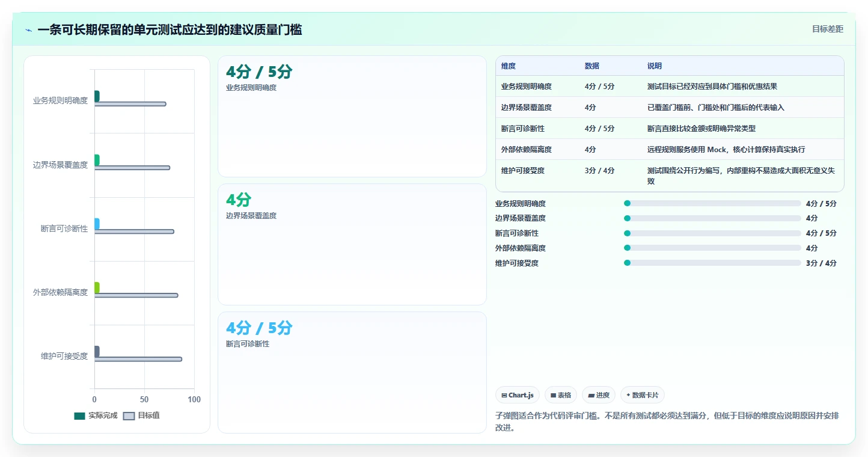Screen dimensions: 868x457
Task: Select table row 断言可诊断性
Action: click(x=670, y=128)
